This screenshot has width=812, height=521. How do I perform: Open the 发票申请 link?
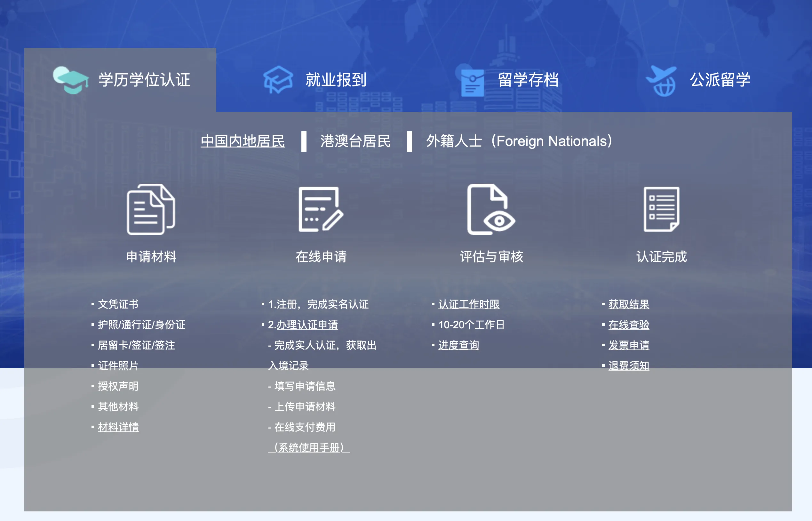(x=629, y=345)
